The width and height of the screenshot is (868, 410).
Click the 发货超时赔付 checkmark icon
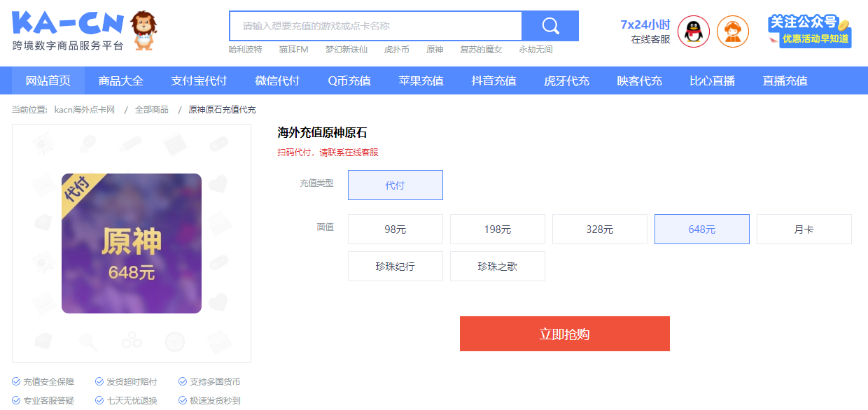point(99,382)
